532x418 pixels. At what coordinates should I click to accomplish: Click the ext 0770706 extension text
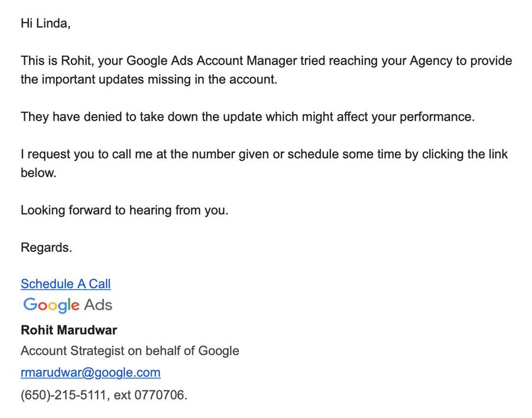click(150, 395)
